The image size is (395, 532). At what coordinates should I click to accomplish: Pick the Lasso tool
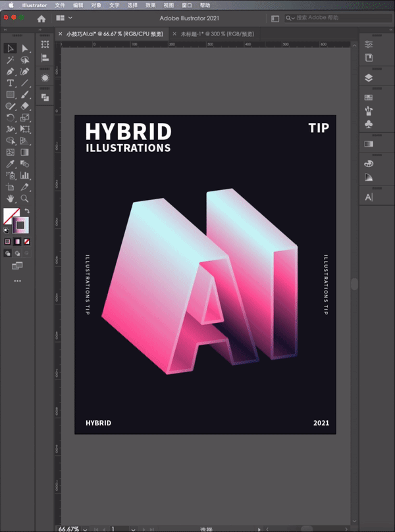pyautogui.click(x=24, y=60)
